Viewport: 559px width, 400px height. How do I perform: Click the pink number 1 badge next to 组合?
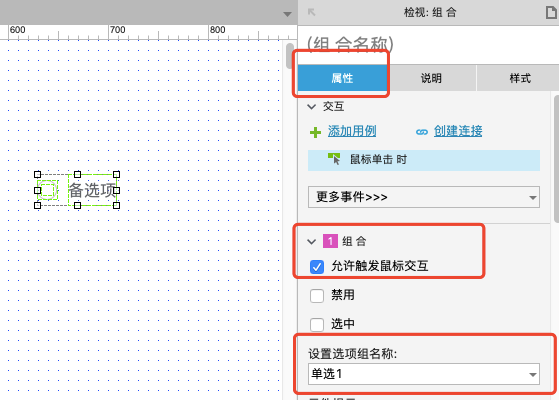(330, 241)
